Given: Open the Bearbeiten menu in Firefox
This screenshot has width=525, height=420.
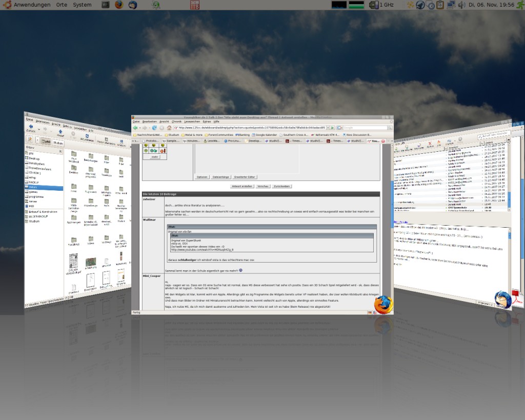Looking at the screenshot, I should pyautogui.click(x=149, y=122).
